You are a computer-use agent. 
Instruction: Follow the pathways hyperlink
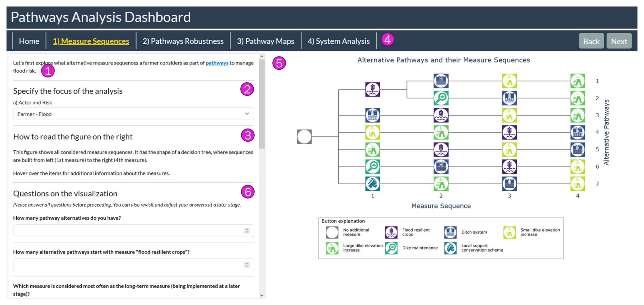(x=217, y=63)
